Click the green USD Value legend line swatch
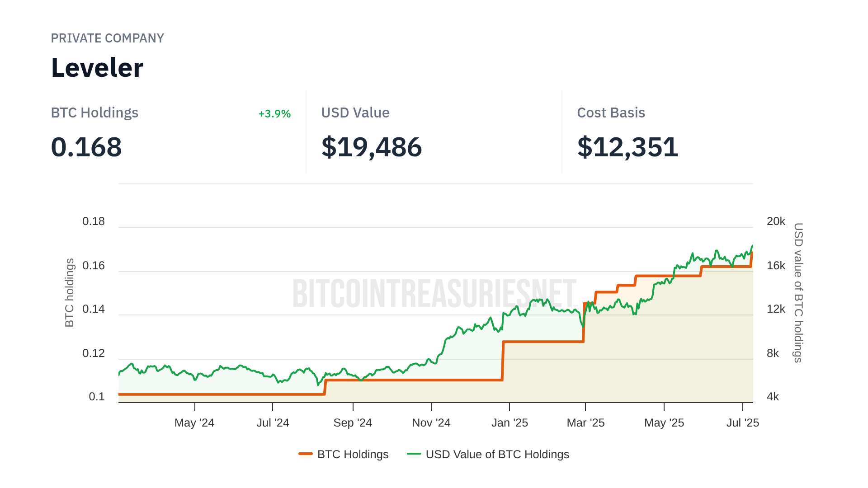This screenshot has height=488, width=868. pyautogui.click(x=414, y=454)
